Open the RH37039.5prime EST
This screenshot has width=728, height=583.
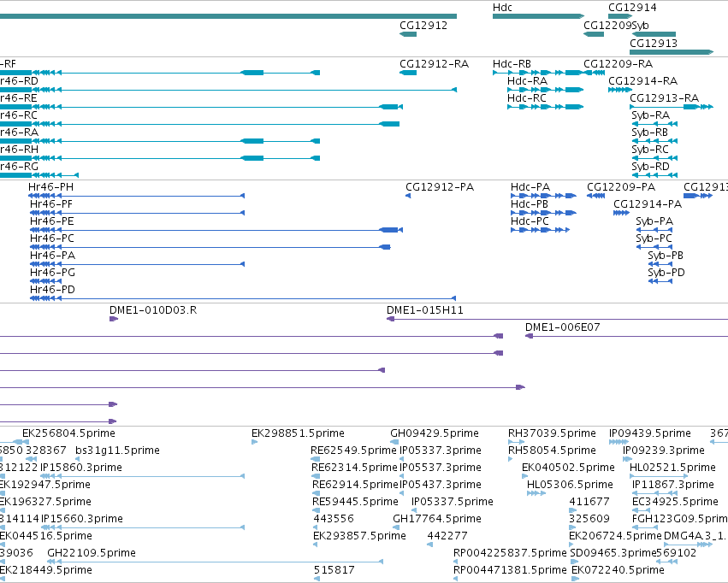tap(517, 442)
